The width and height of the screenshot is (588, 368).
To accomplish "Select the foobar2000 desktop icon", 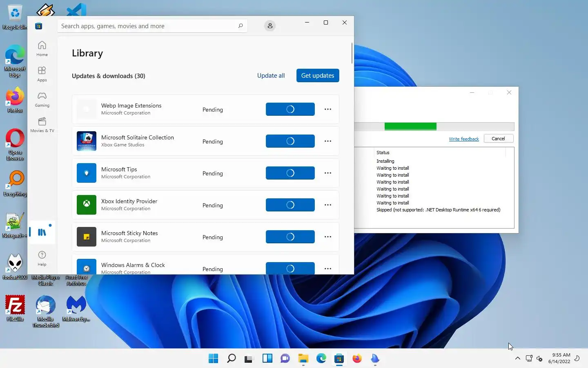I will (x=15, y=267).
